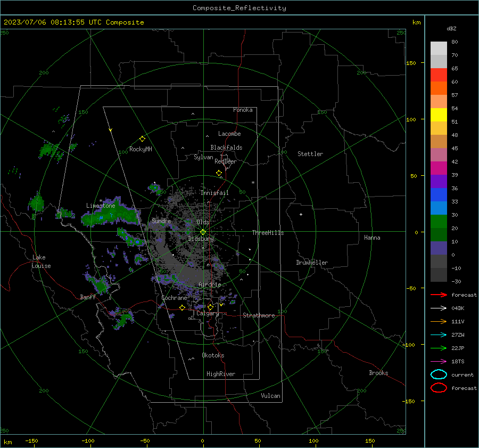Click the Calgary city label

[x=208, y=313]
